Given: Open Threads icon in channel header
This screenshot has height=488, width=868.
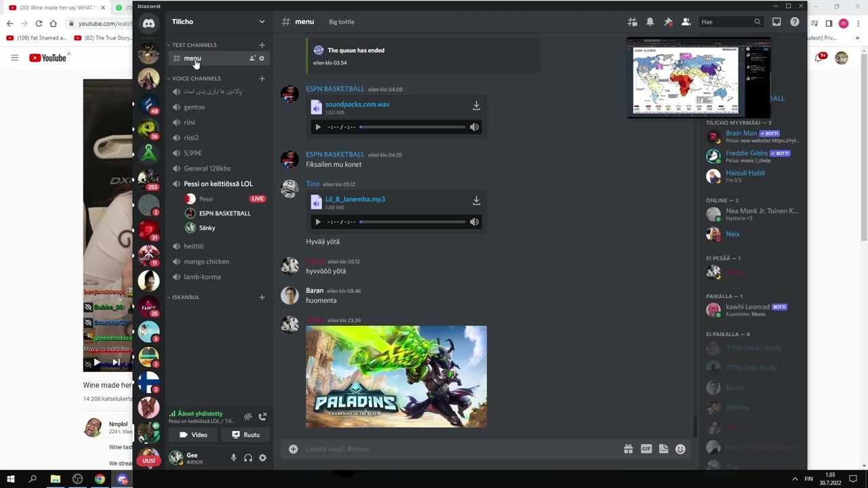Looking at the screenshot, I should [x=632, y=22].
